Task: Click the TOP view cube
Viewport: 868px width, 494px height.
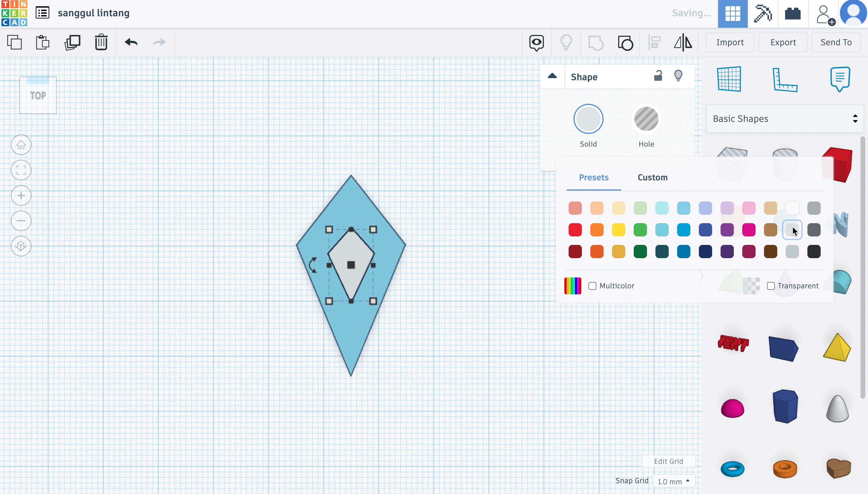Action: tap(38, 95)
